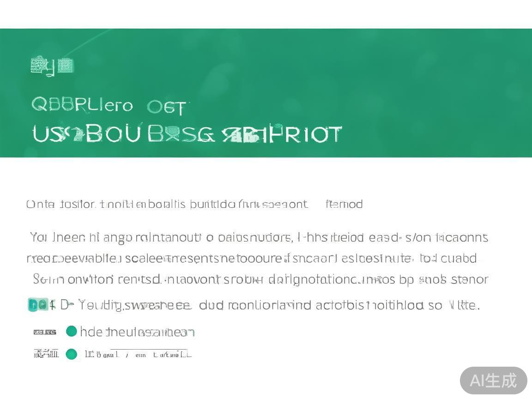This screenshot has height=399, width=532.
Task: Click the paragraph line starting "Yoi Jneen"
Action: pos(259,238)
